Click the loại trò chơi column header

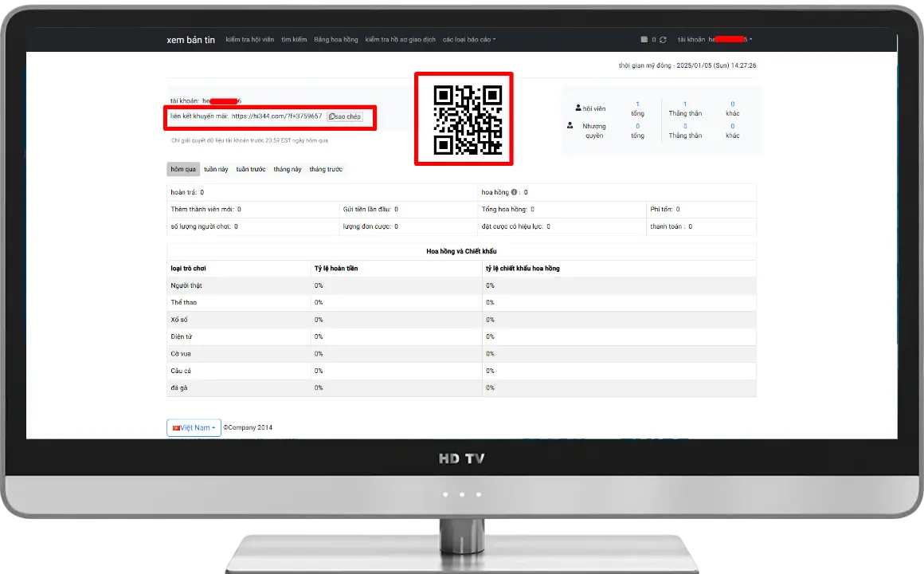pyautogui.click(x=188, y=269)
